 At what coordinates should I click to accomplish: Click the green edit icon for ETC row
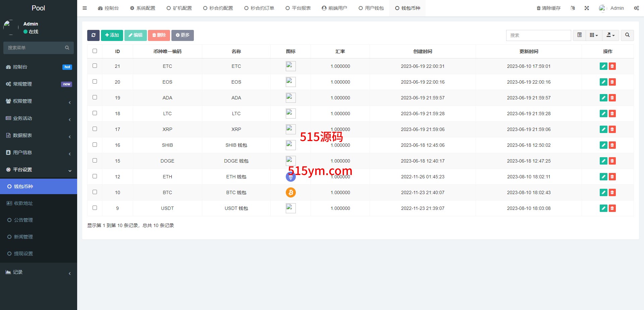point(603,66)
